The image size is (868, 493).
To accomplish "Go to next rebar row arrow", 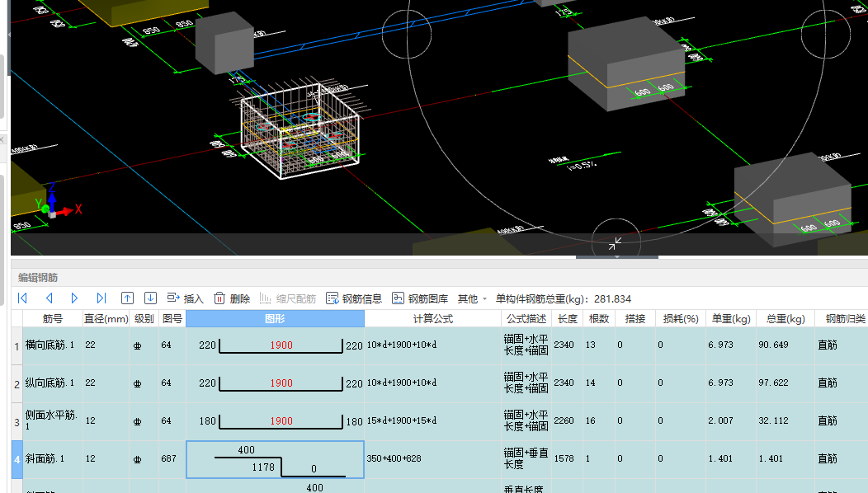I will click(74, 298).
